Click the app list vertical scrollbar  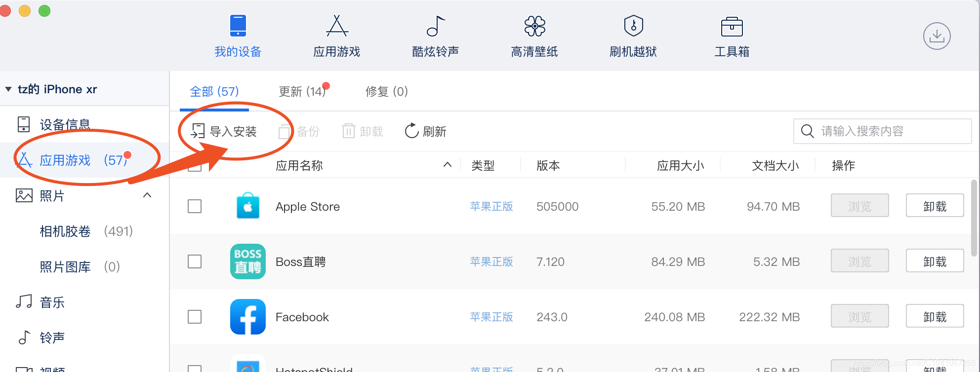(974, 218)
